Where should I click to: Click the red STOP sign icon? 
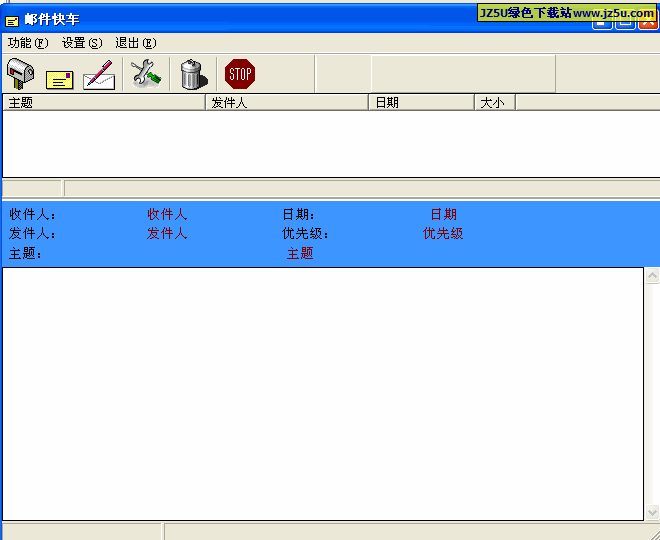(x=240, y=74)
